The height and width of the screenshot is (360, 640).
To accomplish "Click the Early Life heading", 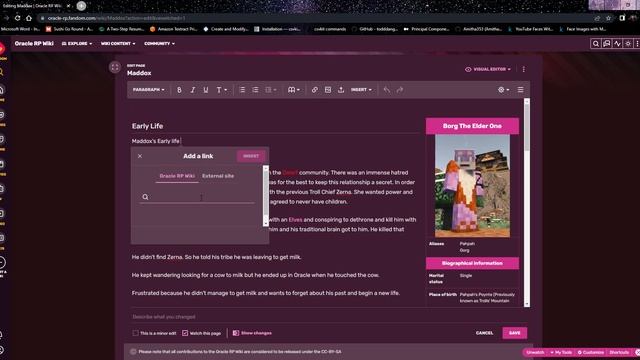I will click(x=147, y=126).
